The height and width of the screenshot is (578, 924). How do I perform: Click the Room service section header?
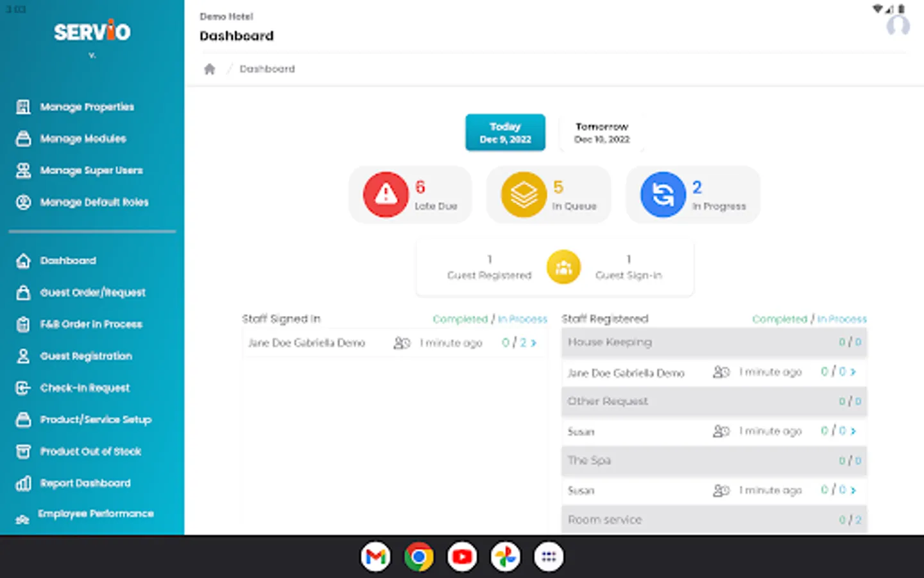pos(714,520)
